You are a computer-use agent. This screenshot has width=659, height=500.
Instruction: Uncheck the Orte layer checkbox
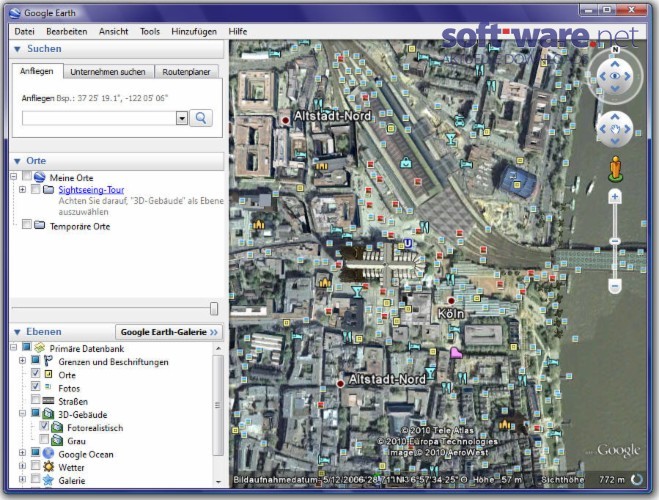[36, 373]
